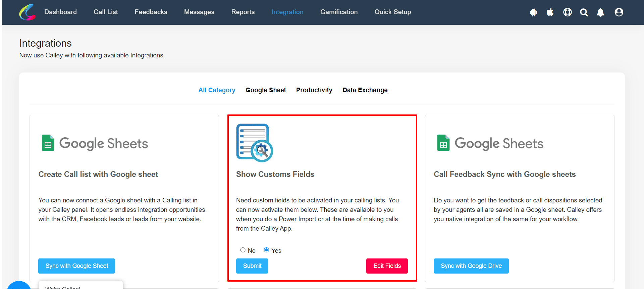Image resolution: width=644 pixels, height=289 pixels.
Task: Open the notifications bell
Action: 600,12
